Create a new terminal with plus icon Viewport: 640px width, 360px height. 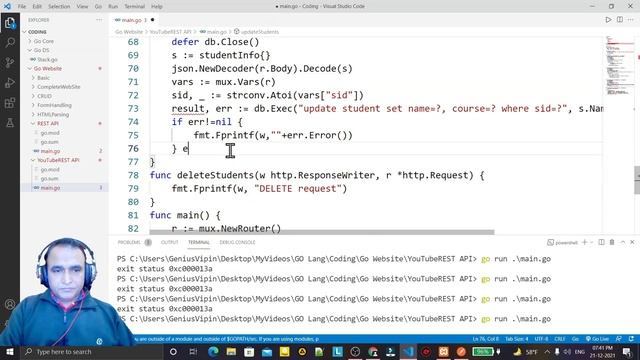pos(584,242)
